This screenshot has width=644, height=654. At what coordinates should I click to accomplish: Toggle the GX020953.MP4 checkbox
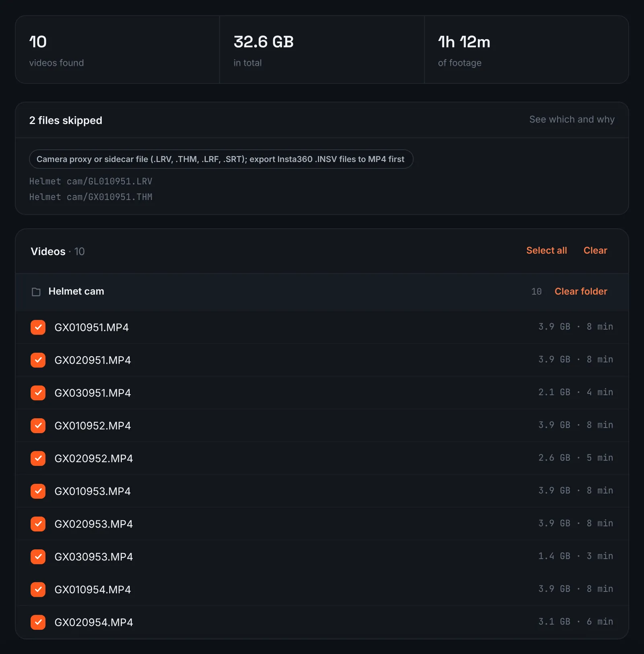(x=38, y=524)
